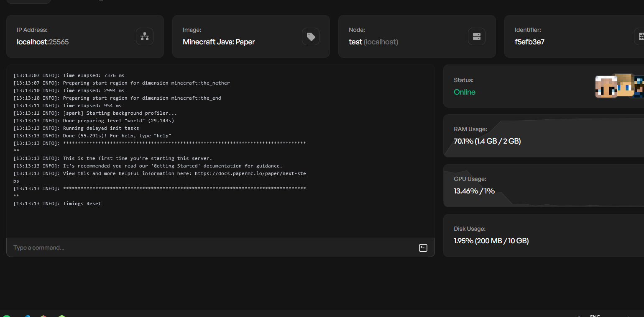Click the minecraft:the_nether log line
Viewport: 644px width, 317px height.
tap(122, 83)
